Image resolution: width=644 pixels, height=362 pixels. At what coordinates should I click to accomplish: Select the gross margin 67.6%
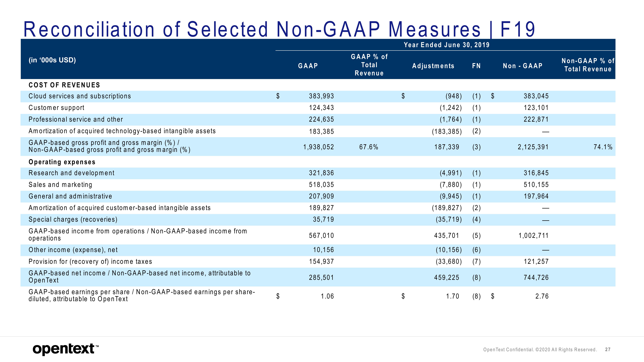pyautogui.click(x=369, y=147)
